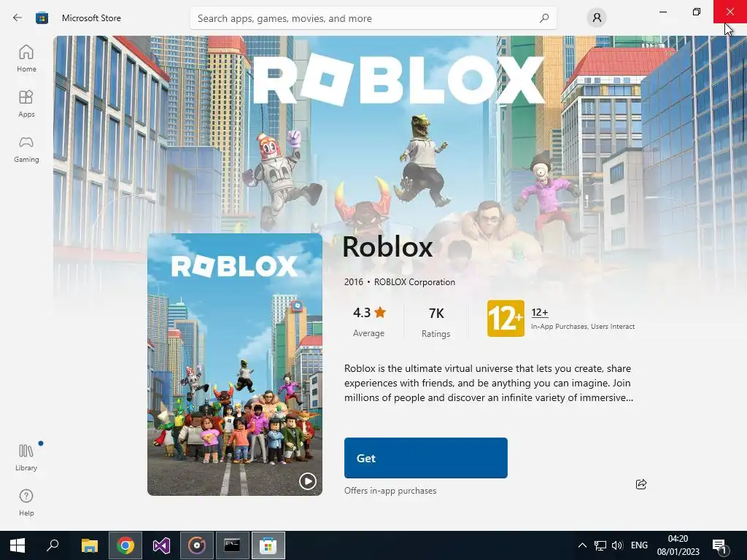Screen dimensions: 747x560
Task: Open the 12+ rating details link
Action: (x=540, y=312)
